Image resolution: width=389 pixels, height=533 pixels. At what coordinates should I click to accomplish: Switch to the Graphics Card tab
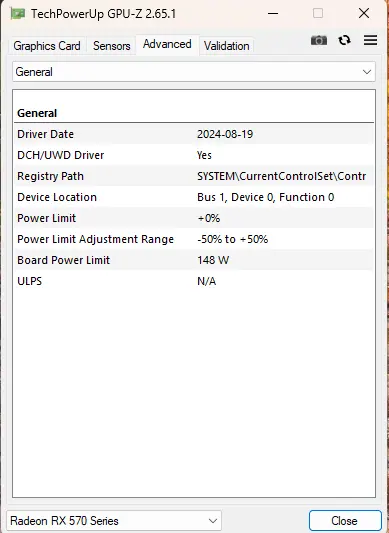coord(47,46)
